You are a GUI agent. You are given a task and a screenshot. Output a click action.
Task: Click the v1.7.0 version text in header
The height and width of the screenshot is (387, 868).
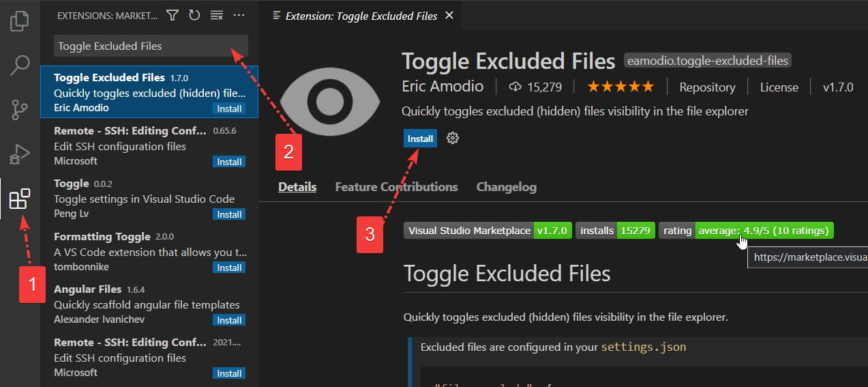[838, 87]
